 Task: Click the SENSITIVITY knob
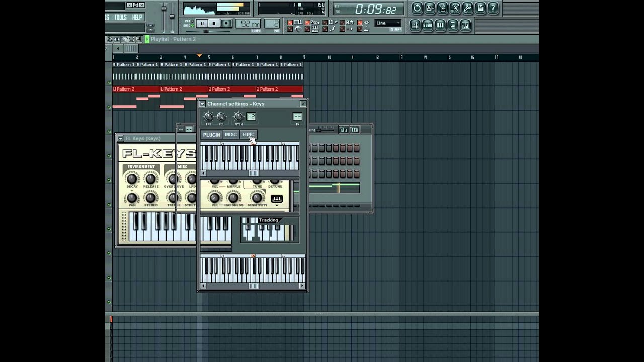click(257, 198)
